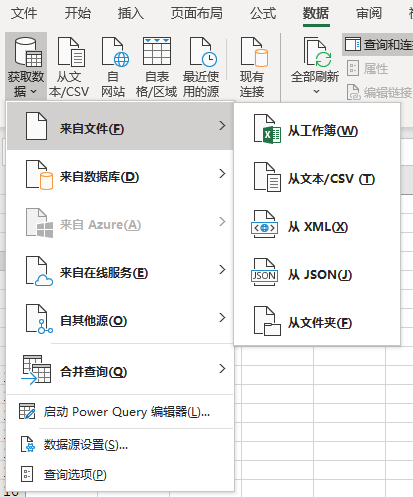Viewport: 413px width, 497px height.
Task: Select the 数据 ribbon tab
Action: (x=316, y=14)
